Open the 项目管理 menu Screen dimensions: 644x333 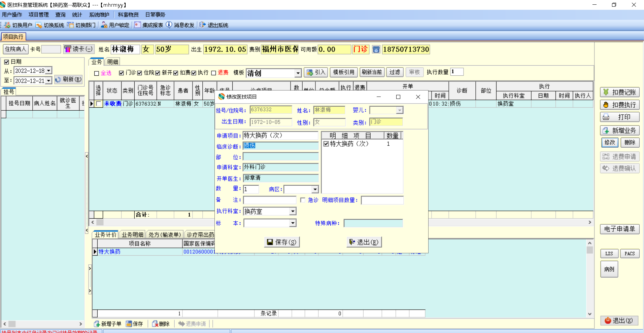coord(39,15)
